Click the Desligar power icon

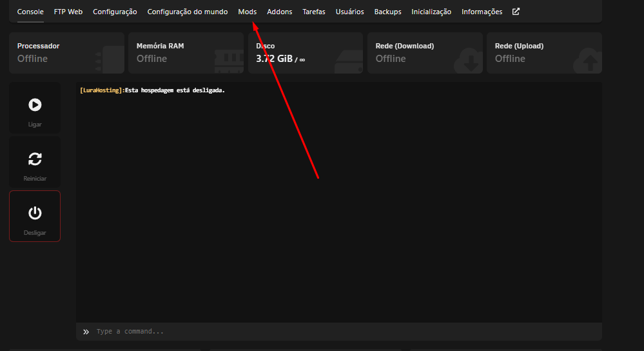35,213
